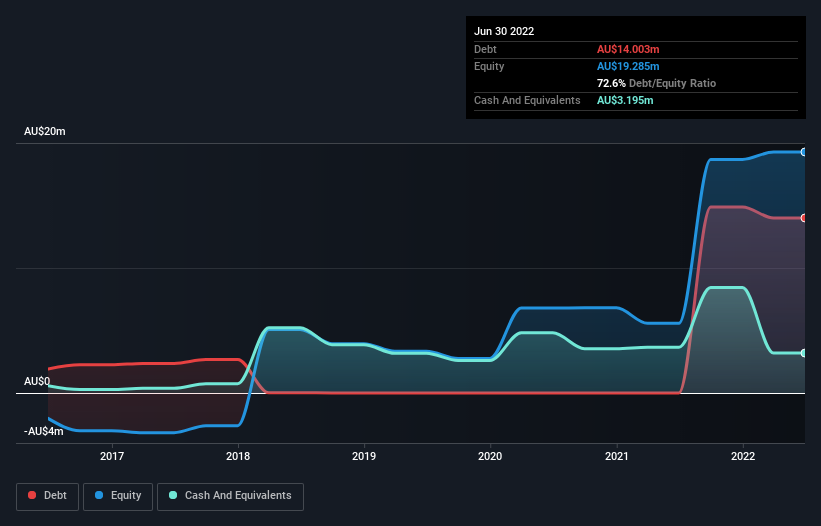The height and width of the screenshot is (526, 821).
Task: Click the 2022 x-axis label
Action: coord(743,456)
